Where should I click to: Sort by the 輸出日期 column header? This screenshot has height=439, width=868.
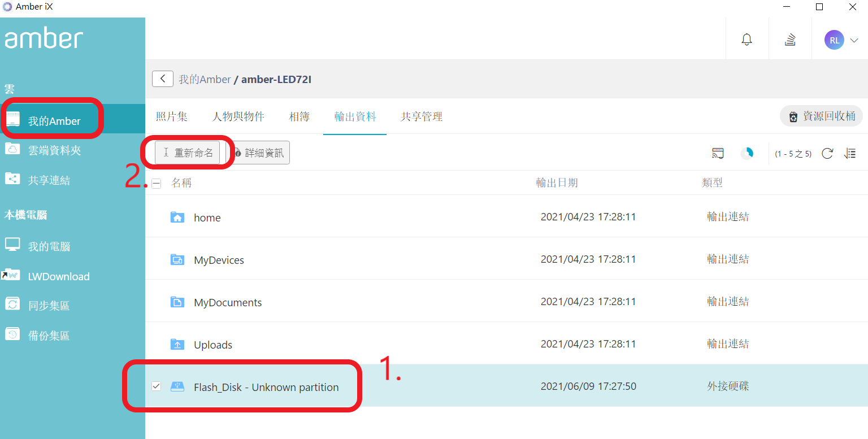(557, 182)
